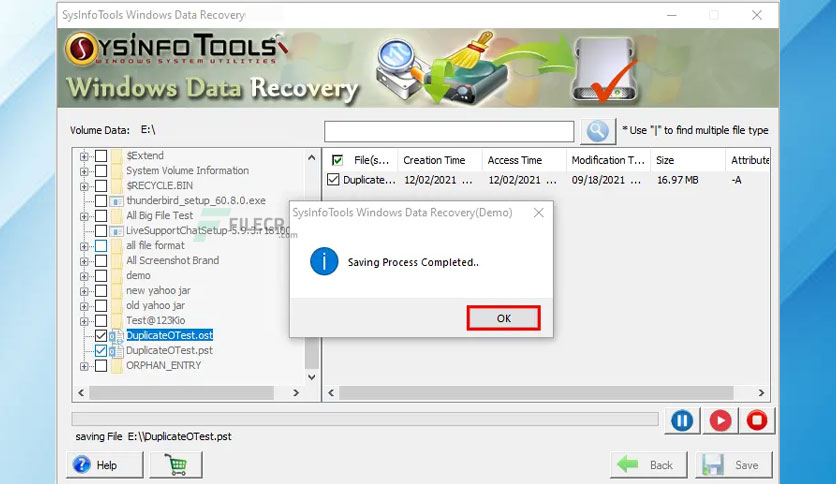Screen dimensions: 836x484
Task: Sort by Access Time column header
Action: 524,160
